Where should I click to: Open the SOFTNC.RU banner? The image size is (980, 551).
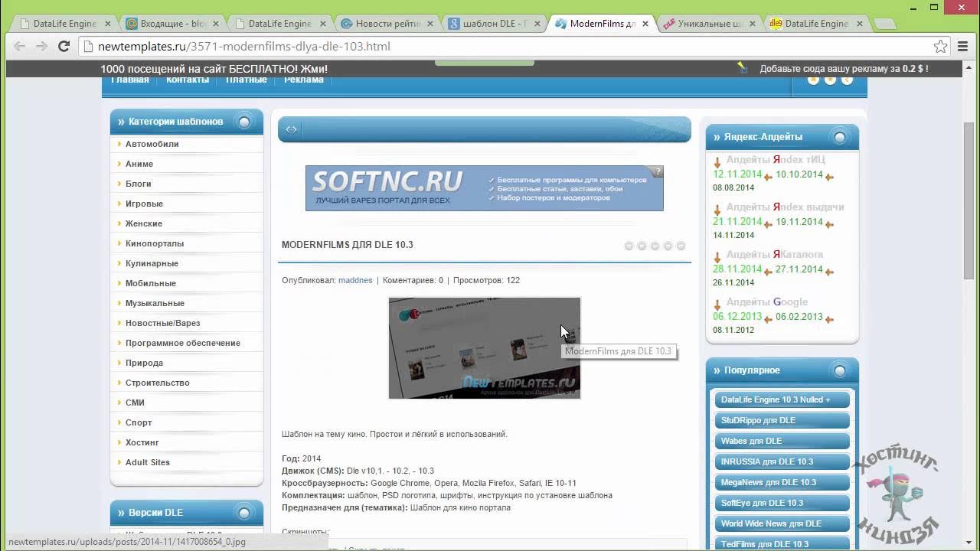484,188
